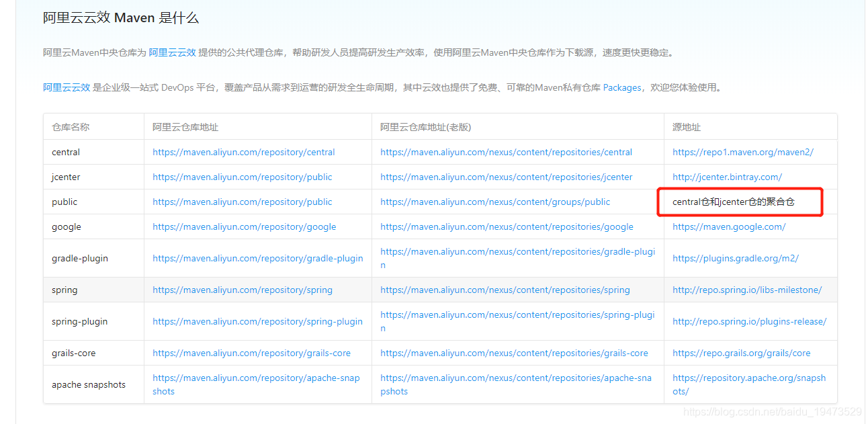Open maven.aliyun.com/repository/spring link
868x424 pixels.
243,290
